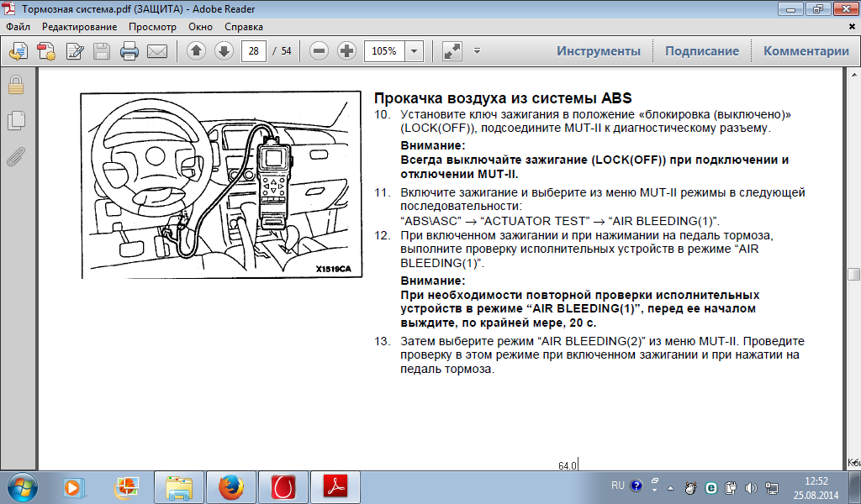
Task: Toggle full-screen read mode arrows icon
Action: pos(452,51)
